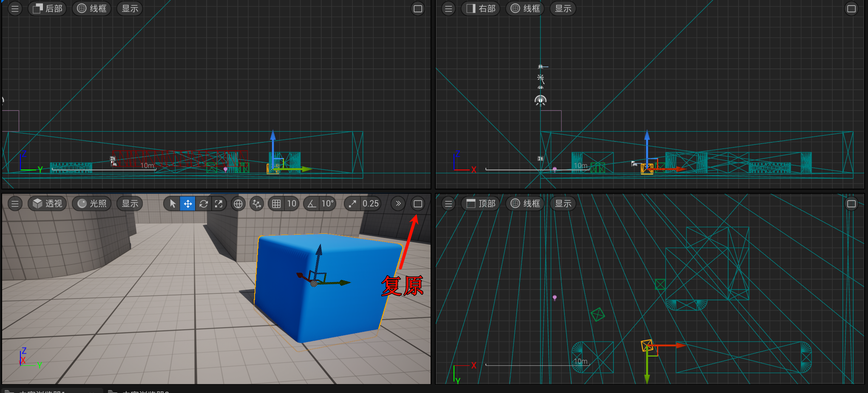Toggle rotation snapping angle icon
This screenshot has height=393, width=868.
pyautogui.click(x=312, y=204)
